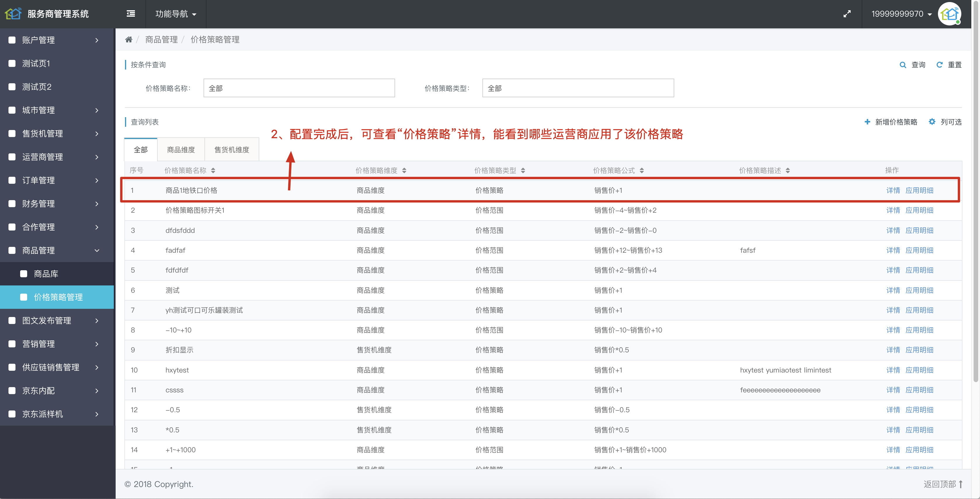Viewport: 980px width, 499px height.
Task: Open 合作管理 sidebar menu
Action: [x=57, y=227]
